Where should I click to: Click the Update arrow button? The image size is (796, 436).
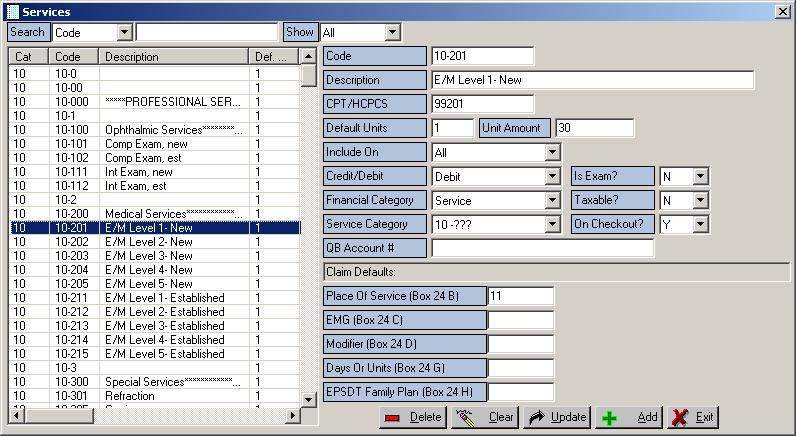click(558, 417)
